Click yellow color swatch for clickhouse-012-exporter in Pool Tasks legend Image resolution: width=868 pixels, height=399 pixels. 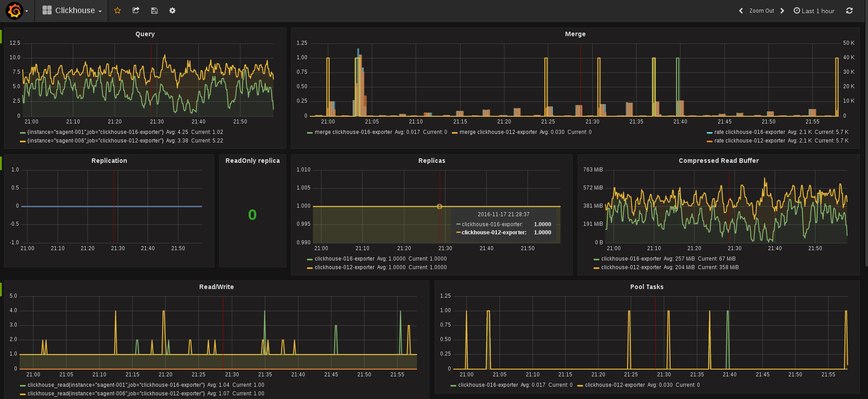tap(580, 385)
